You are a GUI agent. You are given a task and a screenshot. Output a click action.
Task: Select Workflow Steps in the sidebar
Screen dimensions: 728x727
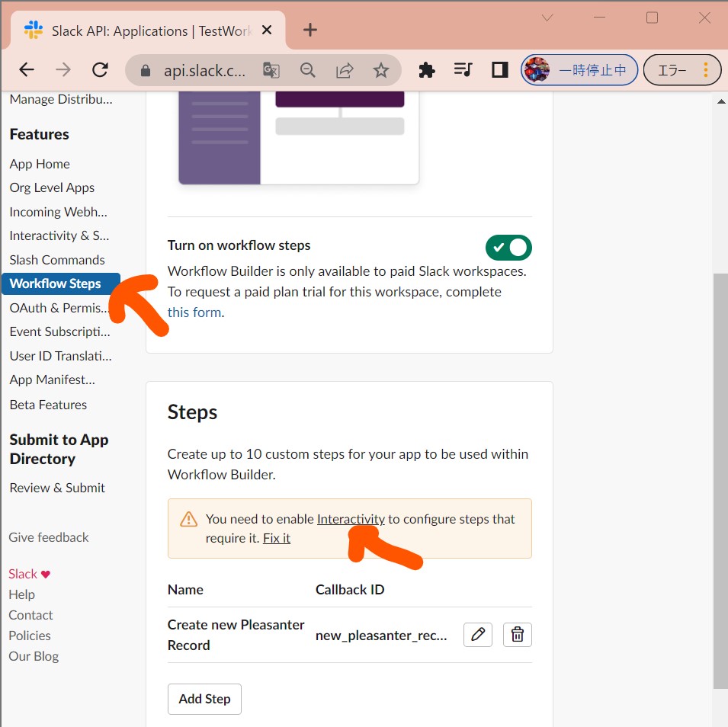[61, 283]
